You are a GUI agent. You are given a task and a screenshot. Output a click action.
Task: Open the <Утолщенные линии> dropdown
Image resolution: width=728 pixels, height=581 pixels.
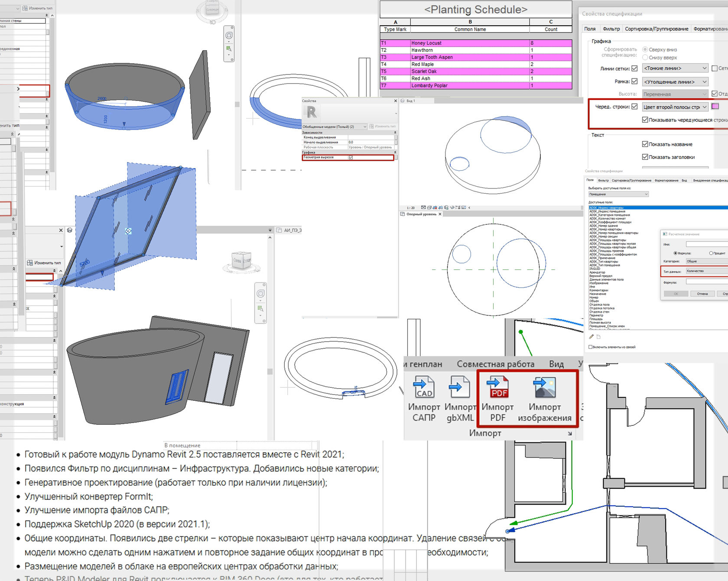[675, 81]
